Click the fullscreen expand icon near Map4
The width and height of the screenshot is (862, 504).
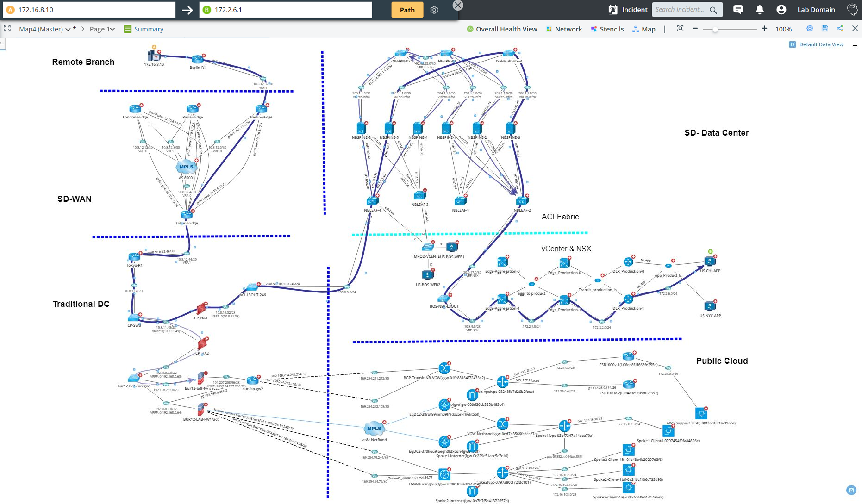(7, 28)
